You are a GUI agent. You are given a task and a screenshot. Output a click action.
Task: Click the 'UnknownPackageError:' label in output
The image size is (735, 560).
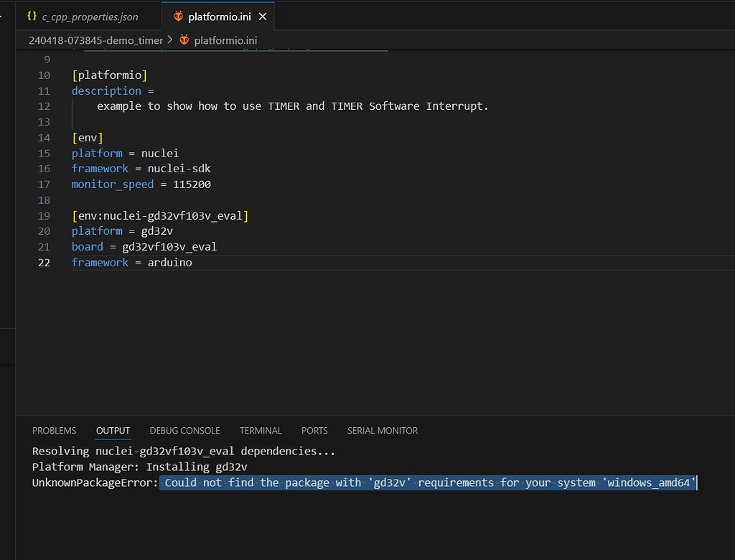pos(95,482)
